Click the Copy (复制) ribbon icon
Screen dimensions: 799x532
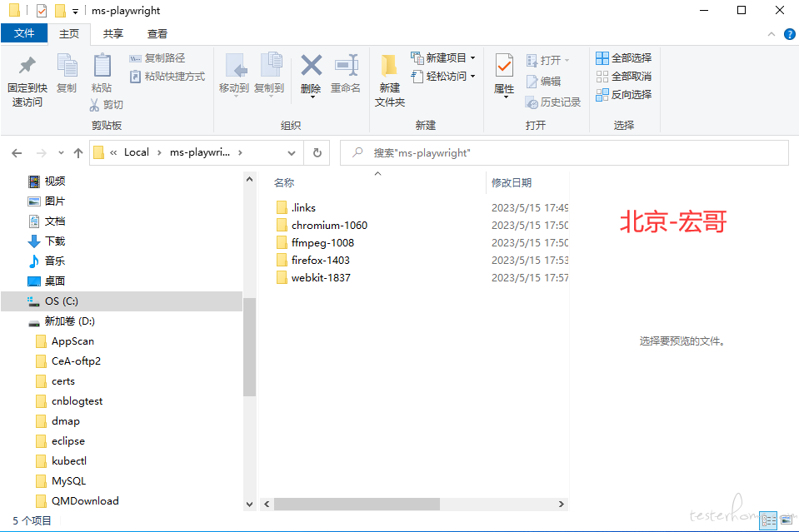(67, 66)
